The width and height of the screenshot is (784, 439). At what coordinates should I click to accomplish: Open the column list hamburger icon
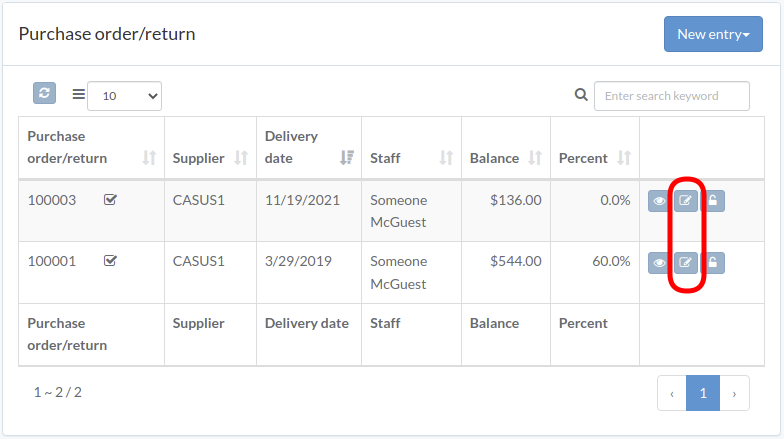[78, 94]
